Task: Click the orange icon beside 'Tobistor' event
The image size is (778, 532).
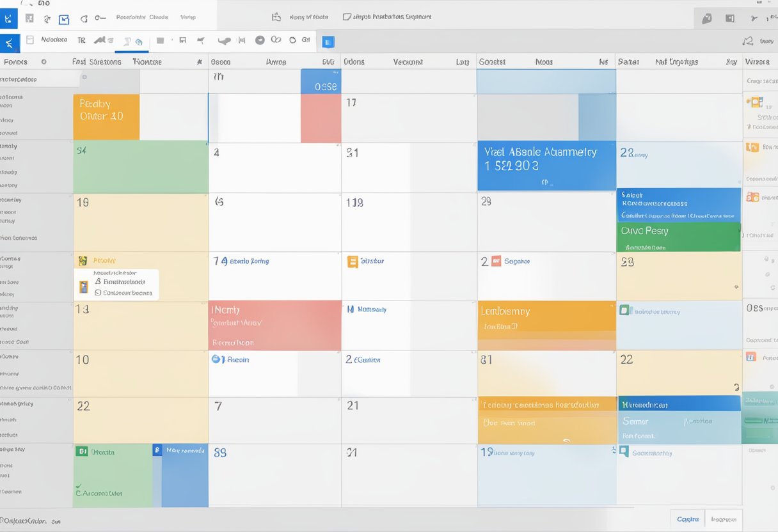Action: [x=352, y=262]
